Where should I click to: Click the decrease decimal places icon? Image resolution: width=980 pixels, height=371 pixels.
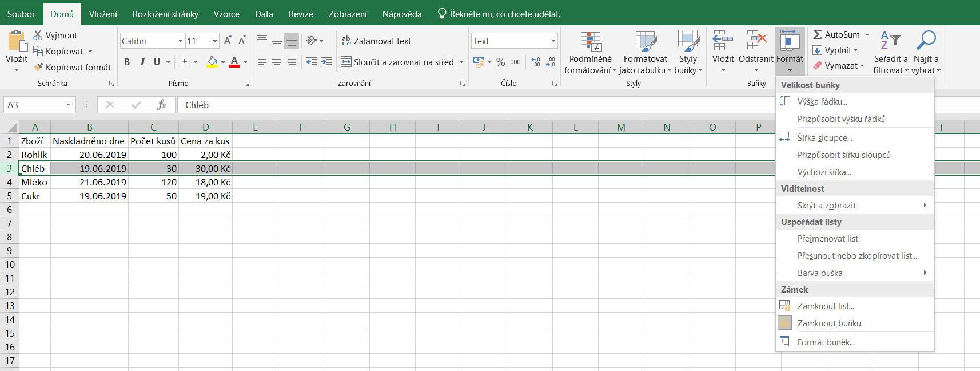(551, 62)
